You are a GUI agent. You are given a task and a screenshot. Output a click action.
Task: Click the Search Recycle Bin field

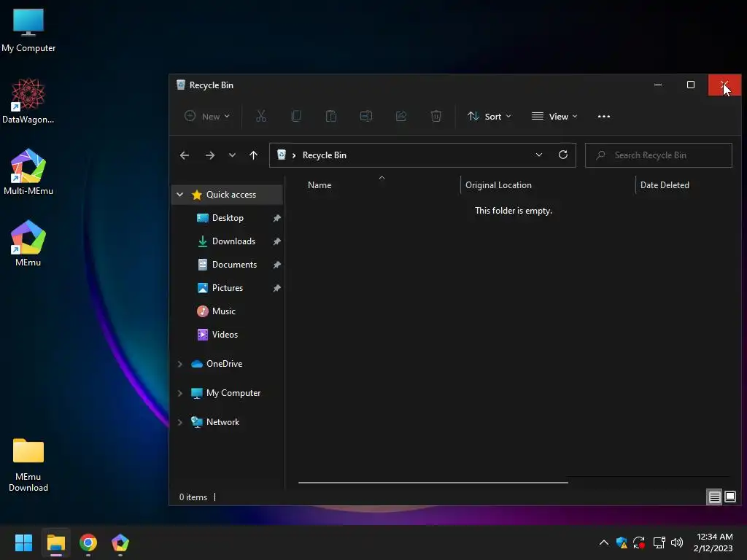pyautogui.click(x=659, y=155)
